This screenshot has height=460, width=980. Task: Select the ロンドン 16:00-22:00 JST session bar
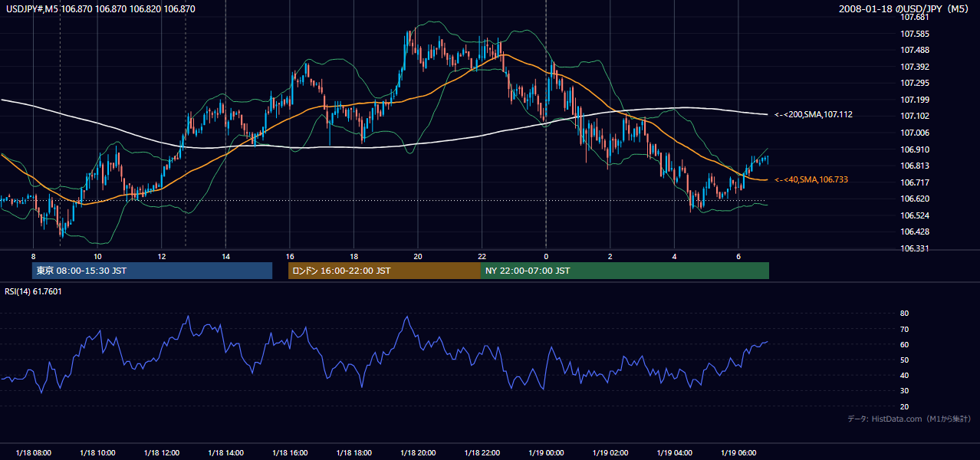(x=384, y=271)
